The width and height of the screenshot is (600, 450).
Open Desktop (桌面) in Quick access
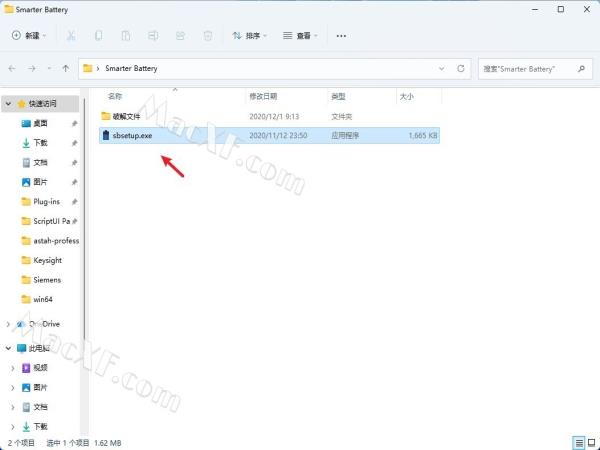point(40,123)
